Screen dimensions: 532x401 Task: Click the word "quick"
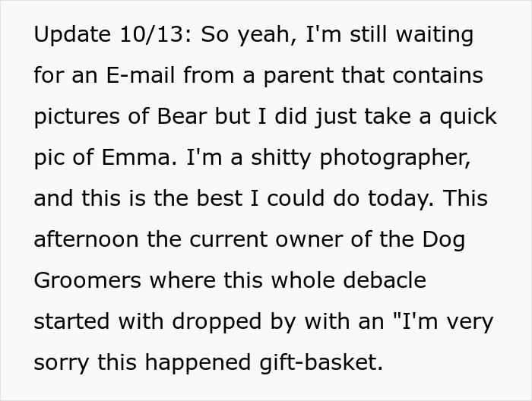(463, 116)
